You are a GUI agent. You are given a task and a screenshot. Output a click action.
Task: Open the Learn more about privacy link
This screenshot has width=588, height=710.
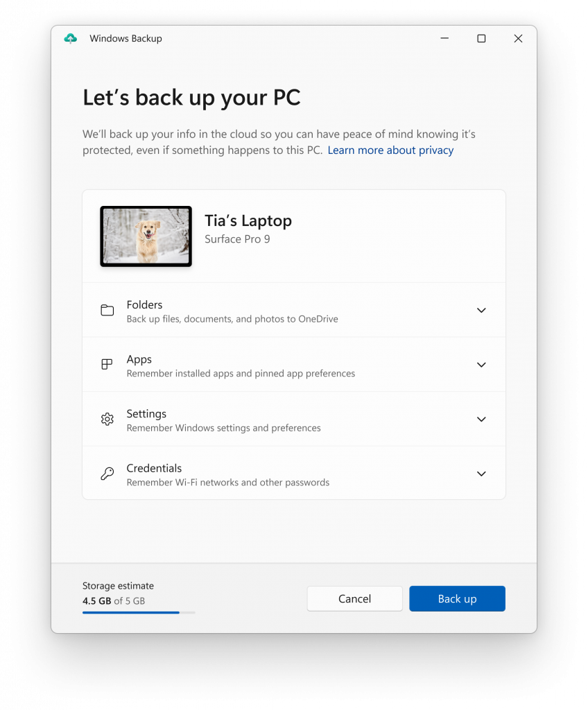click(390, 150)
